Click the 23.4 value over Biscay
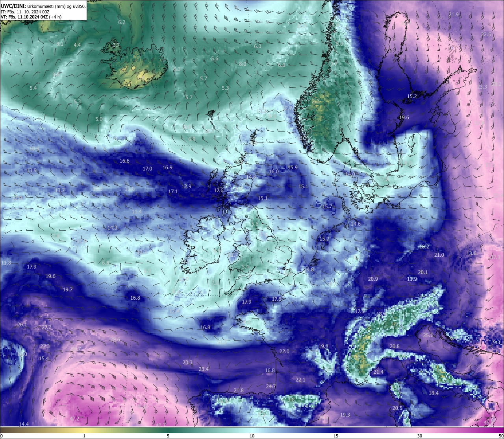 pos(204,369)
